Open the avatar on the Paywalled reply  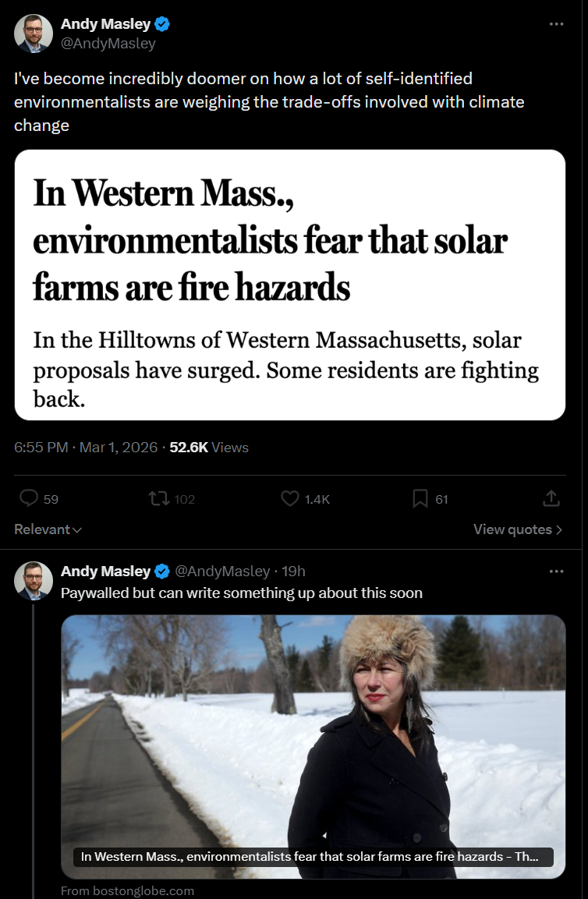coord(34,581)
